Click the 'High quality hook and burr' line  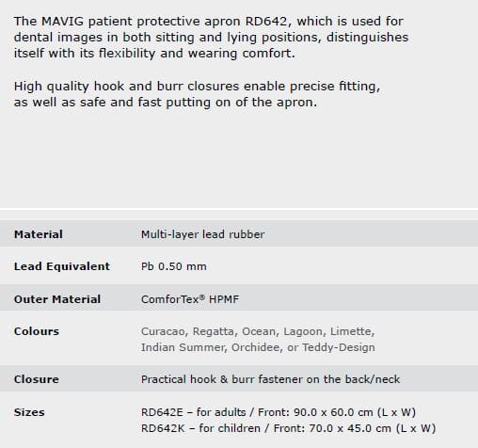tap(197, 87)
